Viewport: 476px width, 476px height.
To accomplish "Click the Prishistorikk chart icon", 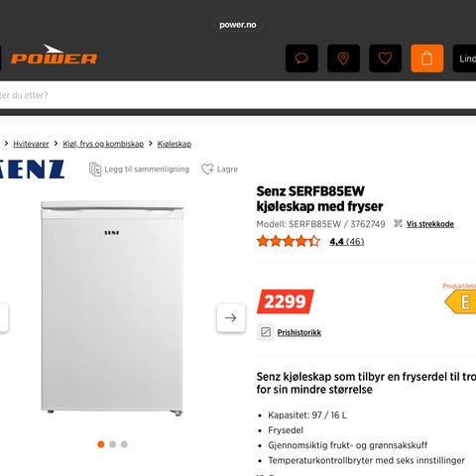I will pyautogui.click(x=266, y=332).
